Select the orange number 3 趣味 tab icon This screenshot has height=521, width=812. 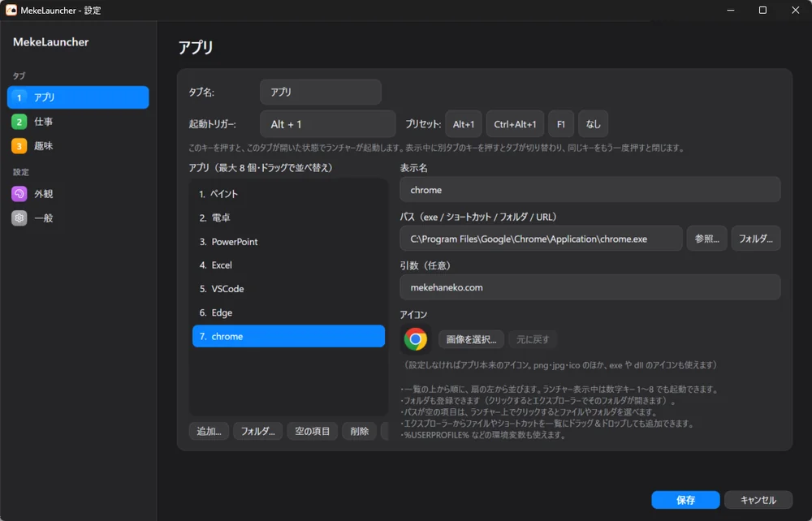(x=19, y=146)
